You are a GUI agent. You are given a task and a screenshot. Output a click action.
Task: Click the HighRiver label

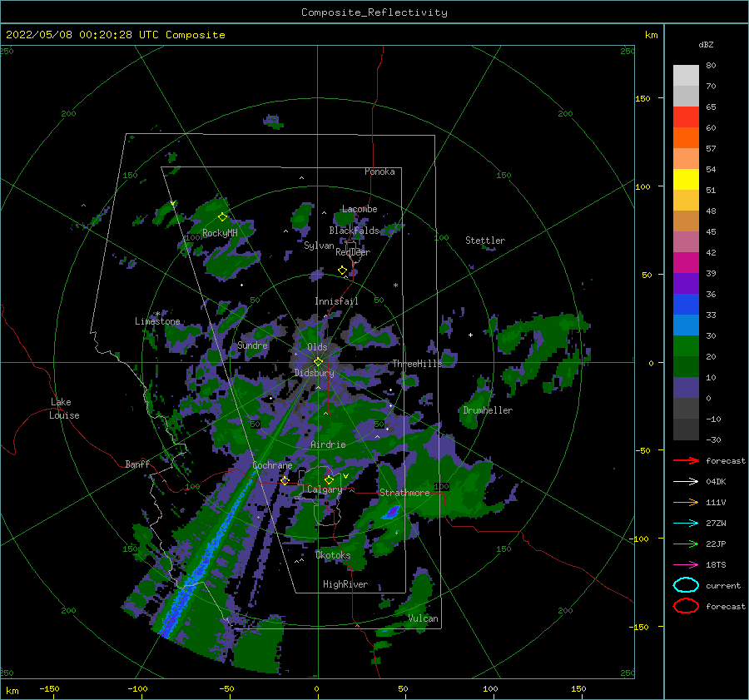pyautogui.click(x=345, y=584)
